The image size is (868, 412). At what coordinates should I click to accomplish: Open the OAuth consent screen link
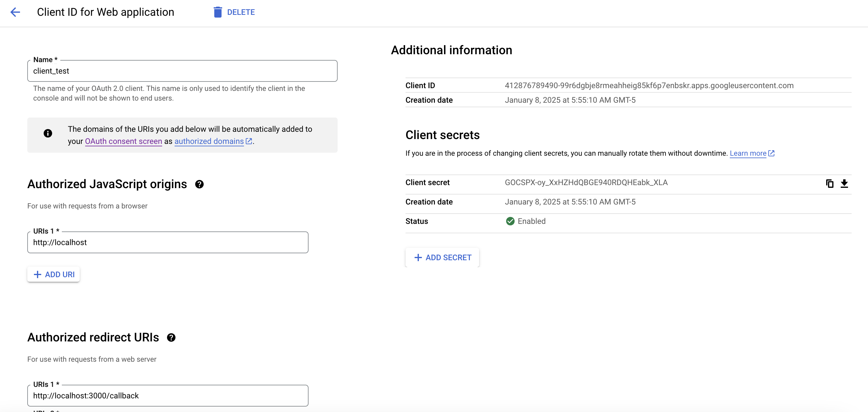[x=123, y=141]
